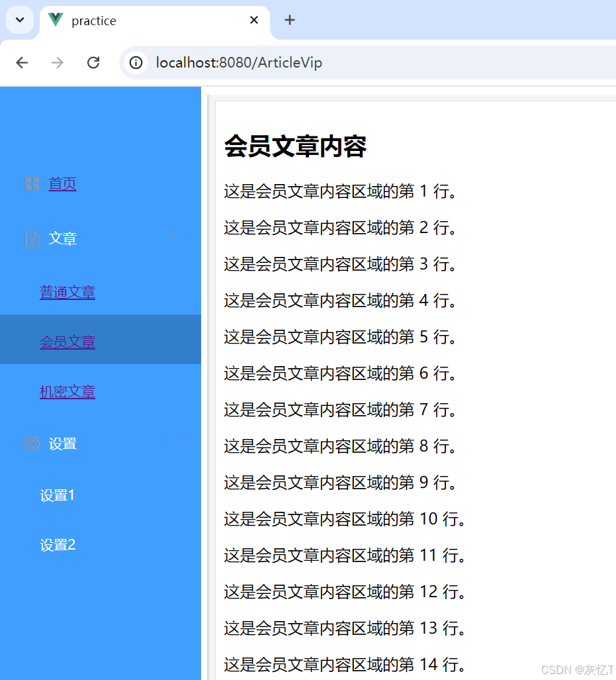This screenshot has height=680, width=616.
Task: Click the browser forward arrow
Action: (x=57, y=63)
